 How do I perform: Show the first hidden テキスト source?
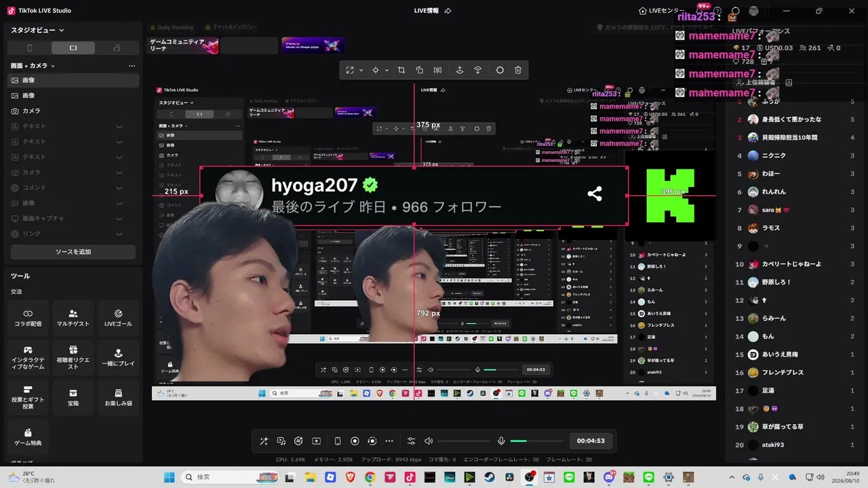point(119,126)
